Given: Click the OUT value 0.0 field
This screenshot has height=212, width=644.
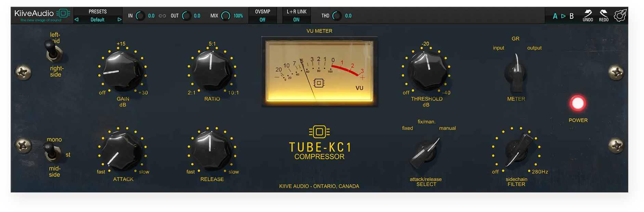Looking at the screenshot, I should 197,16.
